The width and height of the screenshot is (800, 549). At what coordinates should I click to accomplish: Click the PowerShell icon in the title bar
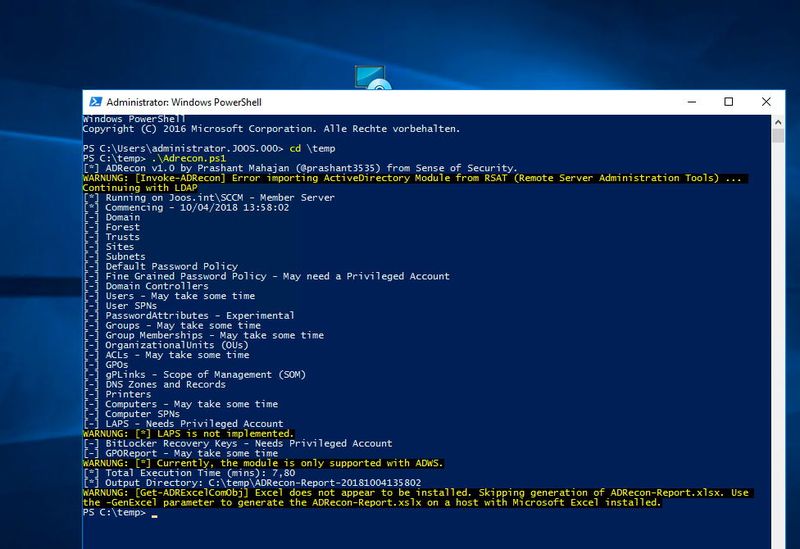click(x=95, y=102)
